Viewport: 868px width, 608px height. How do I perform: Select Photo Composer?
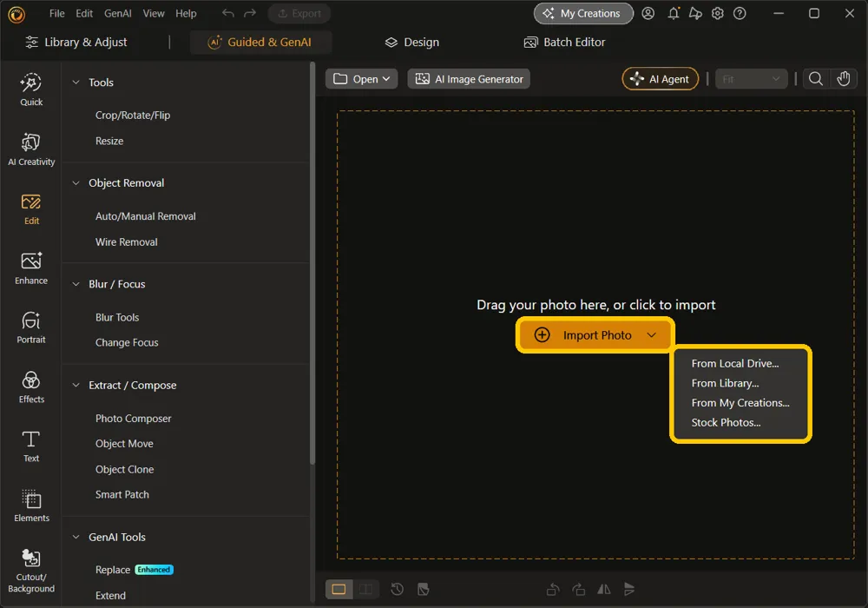pos(134,418)
